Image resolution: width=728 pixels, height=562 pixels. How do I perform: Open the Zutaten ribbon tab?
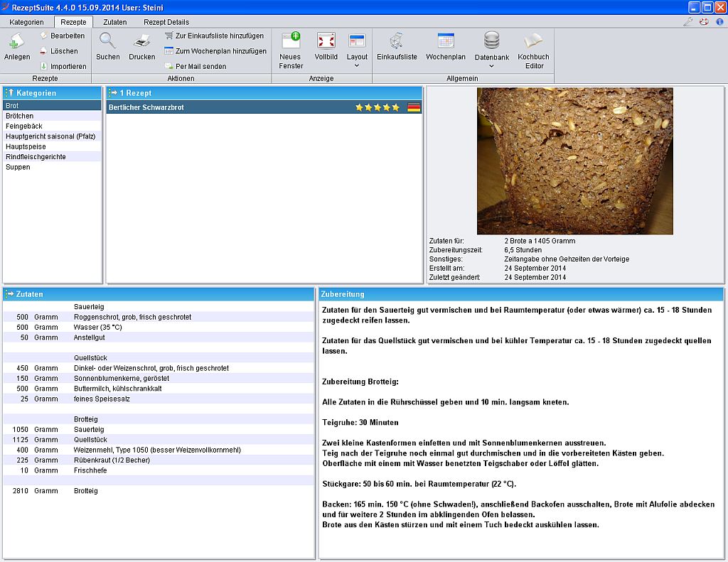coord(115,22)
